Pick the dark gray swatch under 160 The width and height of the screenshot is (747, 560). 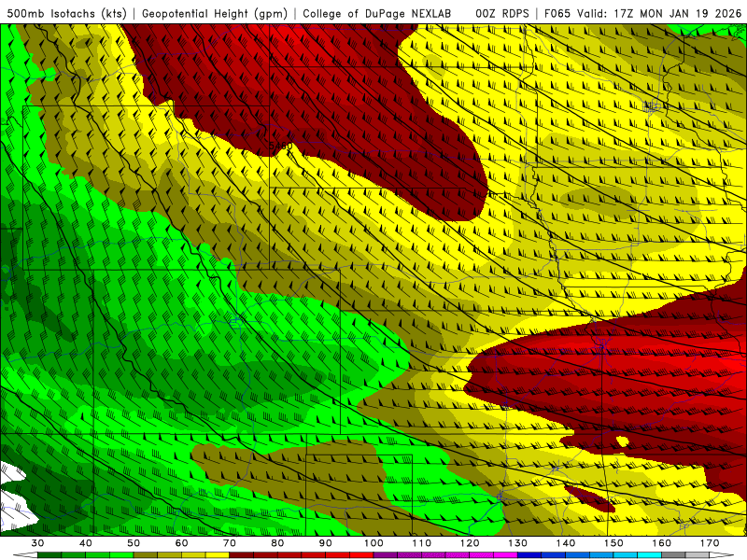coord(673,555)
